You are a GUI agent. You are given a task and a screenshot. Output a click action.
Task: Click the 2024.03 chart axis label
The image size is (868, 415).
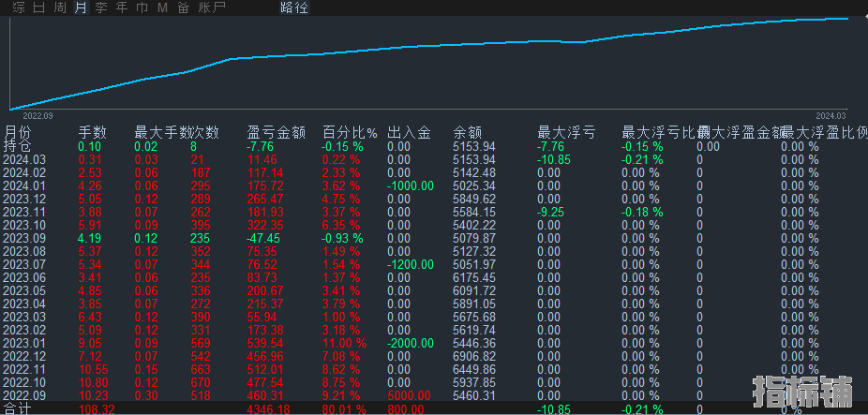pyautogui.click(x=831, y=115)
